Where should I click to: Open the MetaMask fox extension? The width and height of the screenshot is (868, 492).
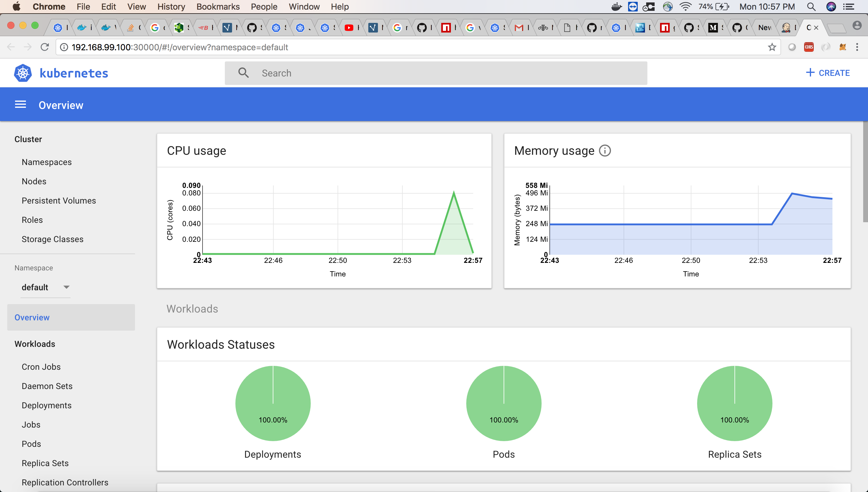[842, 47]
